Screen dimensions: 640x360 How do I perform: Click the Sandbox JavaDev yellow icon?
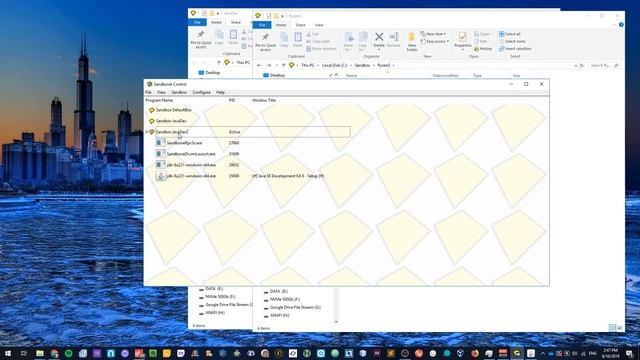[152, 121]
